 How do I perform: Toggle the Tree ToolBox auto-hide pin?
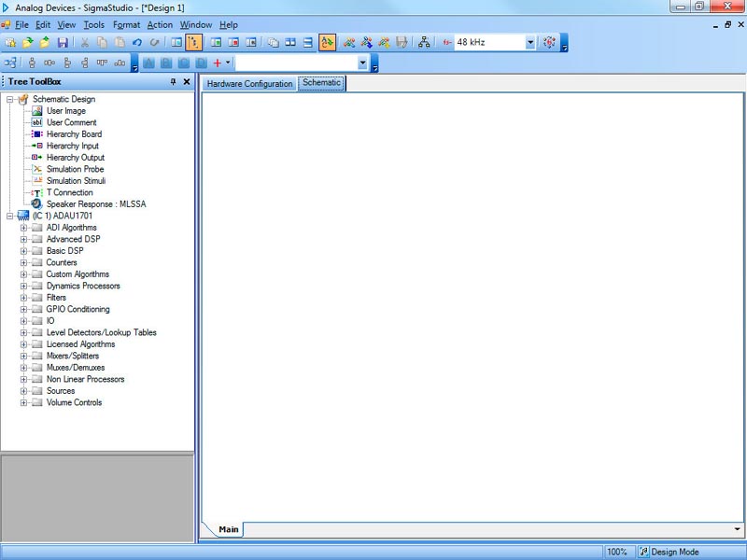coord(173,82)
